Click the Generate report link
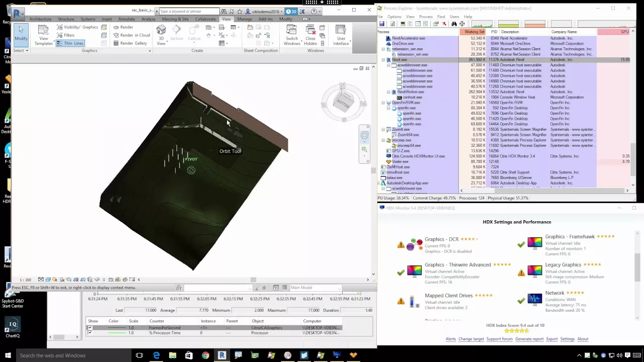Image resolution: width=644 pixels, height=362 pixels. point(529,339)
